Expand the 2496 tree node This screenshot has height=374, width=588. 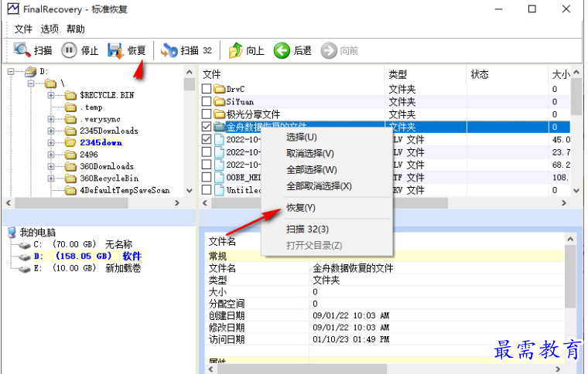(50, 155)
